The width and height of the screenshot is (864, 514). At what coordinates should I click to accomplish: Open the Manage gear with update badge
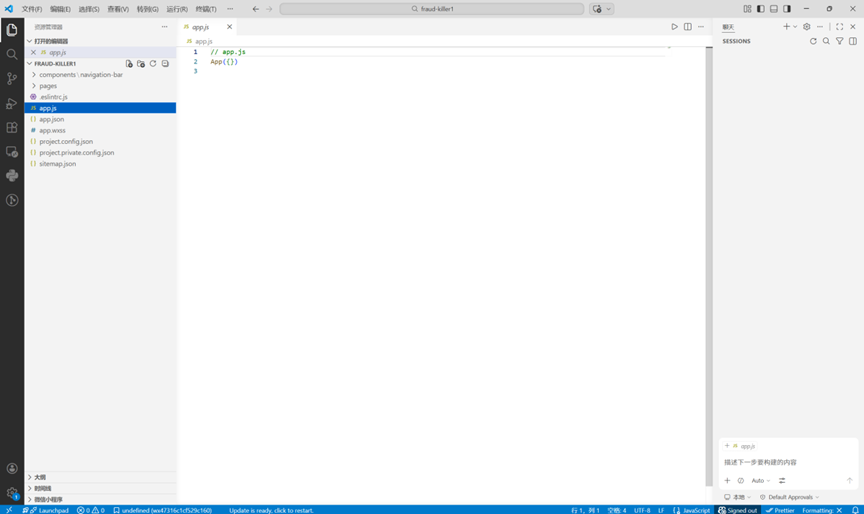pos(12,493)
